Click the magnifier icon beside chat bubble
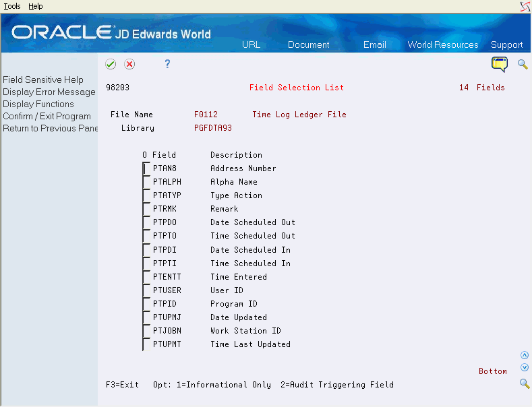The width and height of the screenshot is (532, 407). click(x=523, y=64)
